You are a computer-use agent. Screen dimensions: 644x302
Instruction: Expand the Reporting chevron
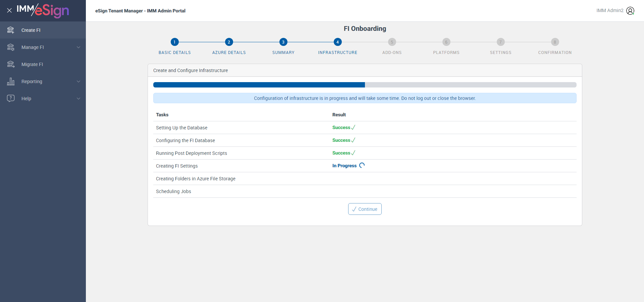[78, 81]
